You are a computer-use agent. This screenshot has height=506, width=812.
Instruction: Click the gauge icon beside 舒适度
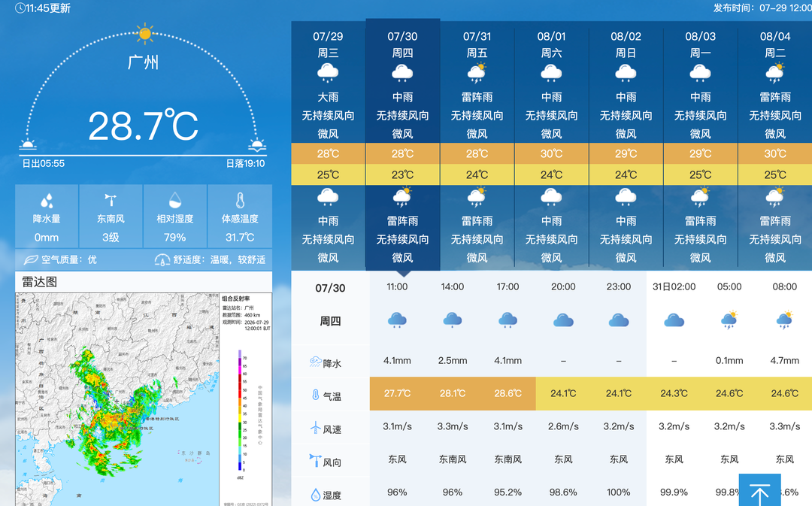[162, 259]
